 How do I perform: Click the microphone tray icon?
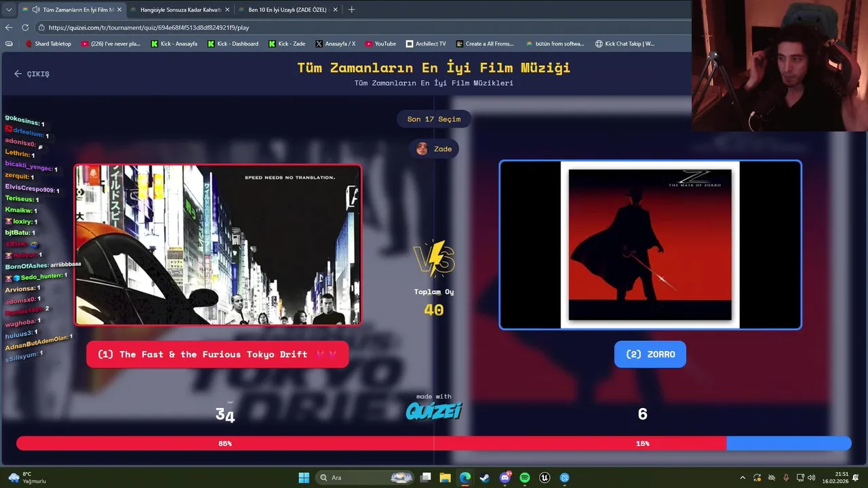click(x=786, y=478)
